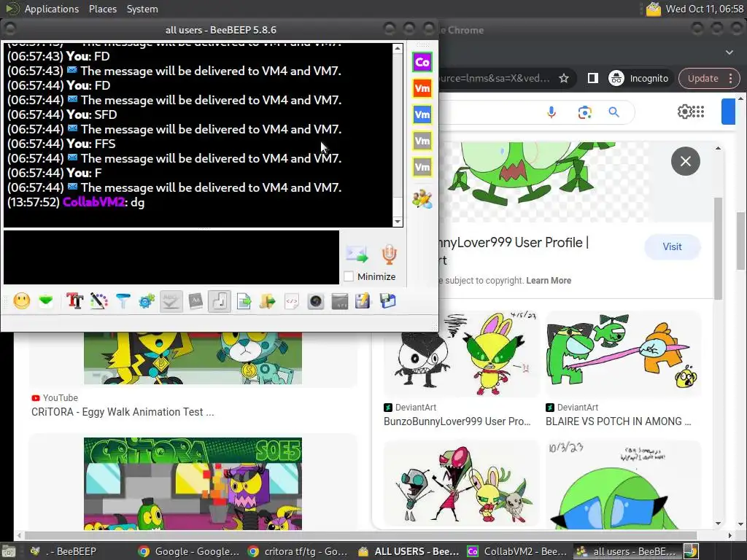Bookmark the page with Chrome's star icon
The width and height of the screenshot is (747, 560).
coord(564,78)
